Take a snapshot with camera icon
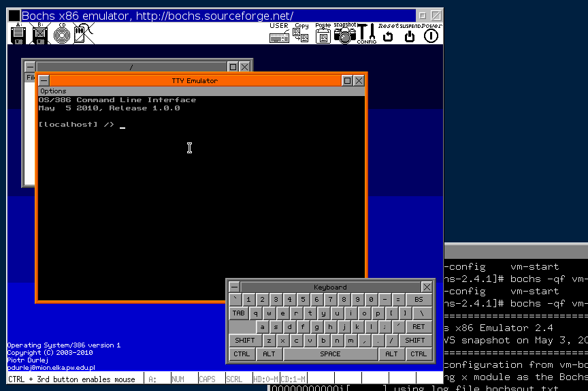Viewport: 588px width, 391px height. pos(345,34)
